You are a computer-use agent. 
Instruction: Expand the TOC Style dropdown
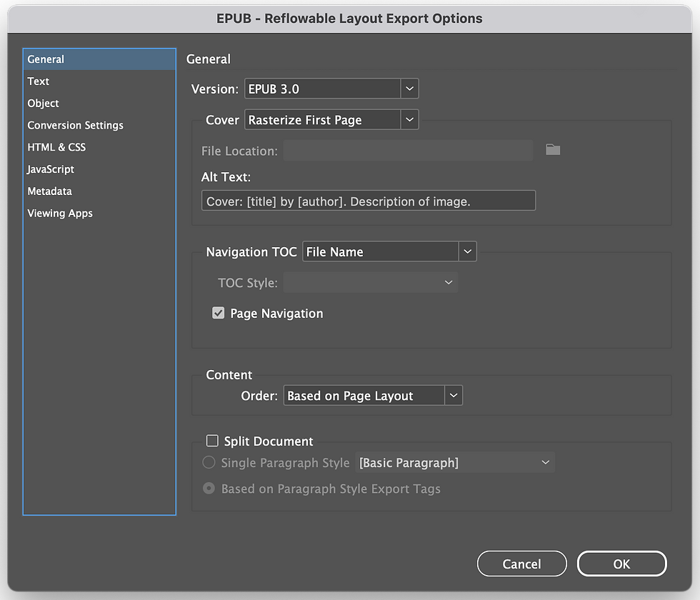371,283
